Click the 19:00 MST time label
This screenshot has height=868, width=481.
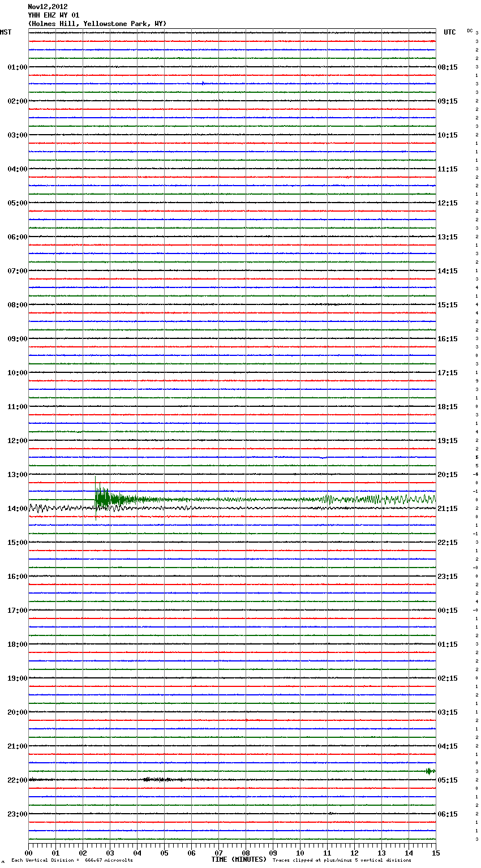18,678
